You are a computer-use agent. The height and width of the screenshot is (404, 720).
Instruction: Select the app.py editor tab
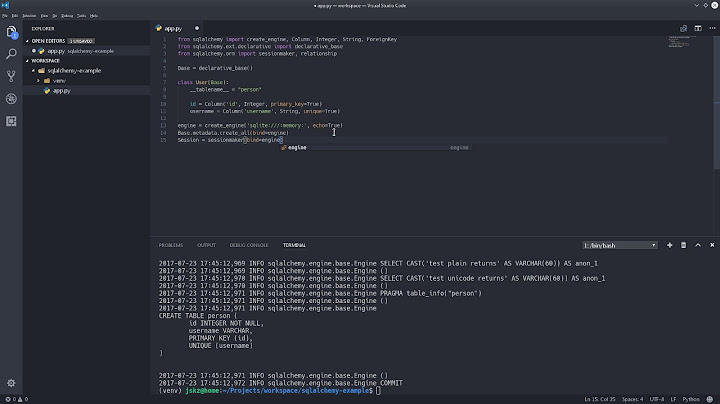[x=178, y=28]
